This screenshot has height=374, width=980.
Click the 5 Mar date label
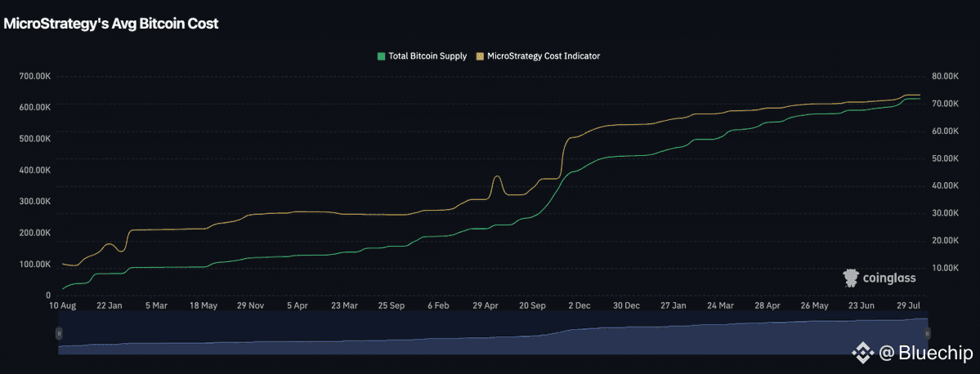click(156, 306)
